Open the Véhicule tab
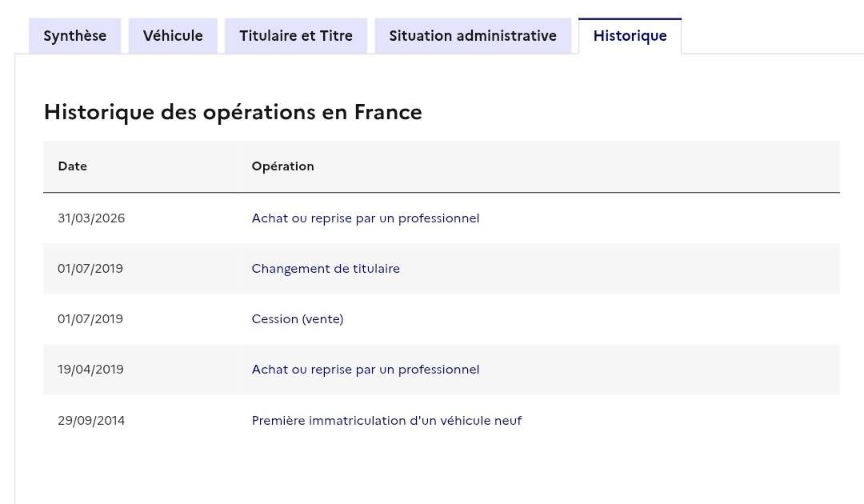 173,36
